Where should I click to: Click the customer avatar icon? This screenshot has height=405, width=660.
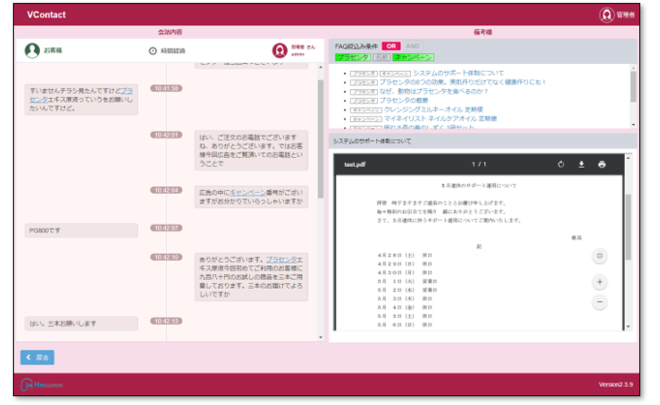pyautogui.click(x=31, y=49)
